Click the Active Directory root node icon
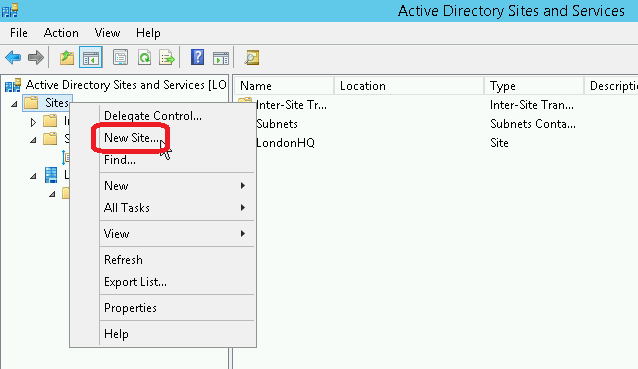This screenshot has height=369, width=638. click(13, 85)
